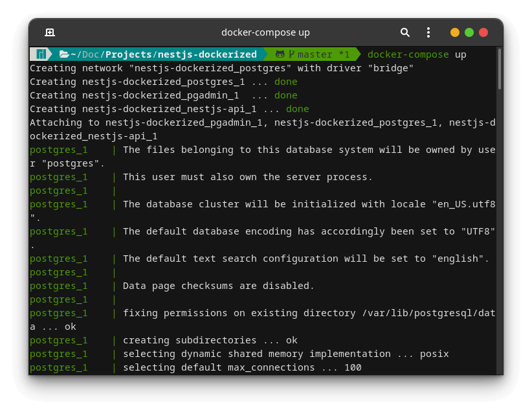Click the vertical scrollbar thumb

(499, 69)
